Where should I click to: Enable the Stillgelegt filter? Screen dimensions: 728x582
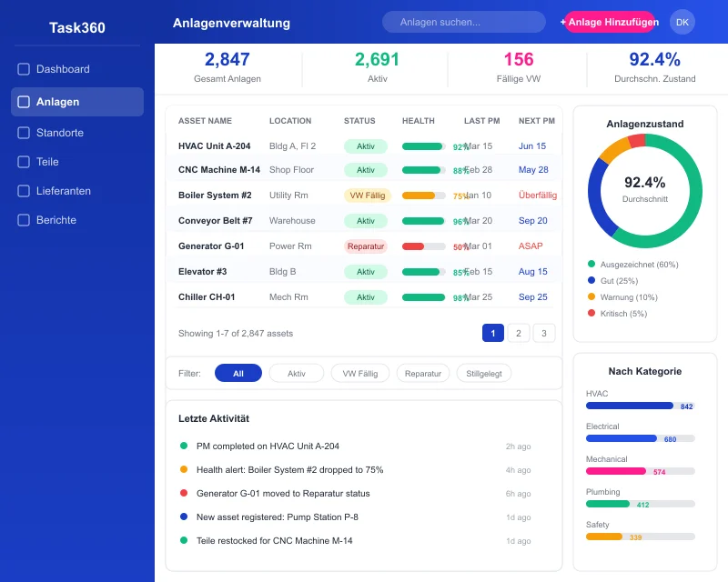tap(484, 373)
